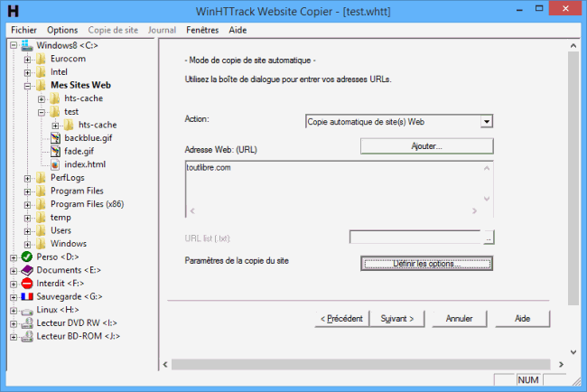Expand the Lecteur BD-ROM J: node
The height and width of the screenshot is (392, 587).
point(14,337)
